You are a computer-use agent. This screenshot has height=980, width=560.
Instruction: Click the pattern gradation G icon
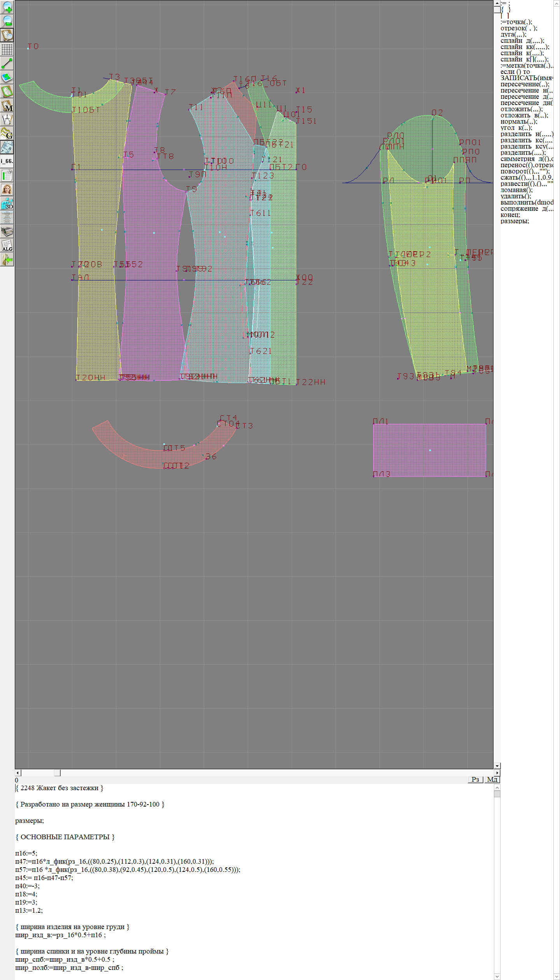(7, 133)
